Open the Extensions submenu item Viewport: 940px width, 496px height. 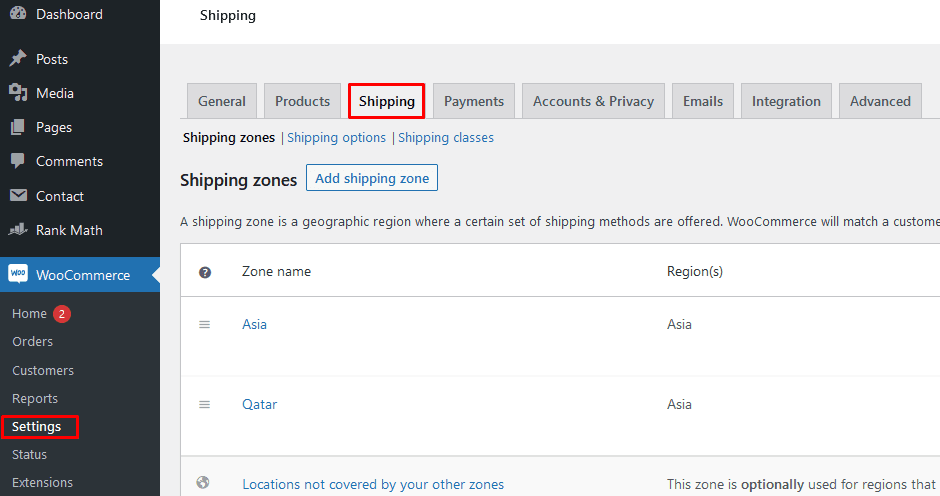[x=42, y=482]
